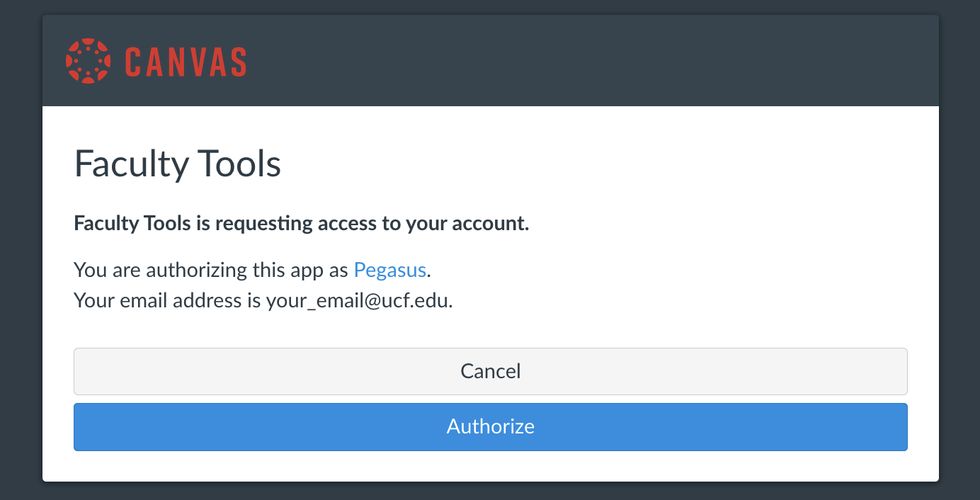Click the Cancel button
980x500 pixels.
tap(491, 371)
